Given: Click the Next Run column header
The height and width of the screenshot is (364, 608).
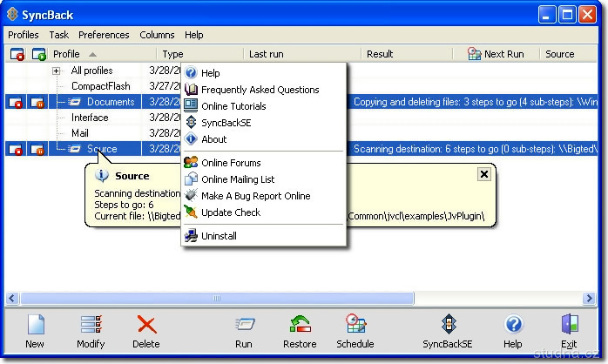Looking at the screenshot, I should 503,54.
